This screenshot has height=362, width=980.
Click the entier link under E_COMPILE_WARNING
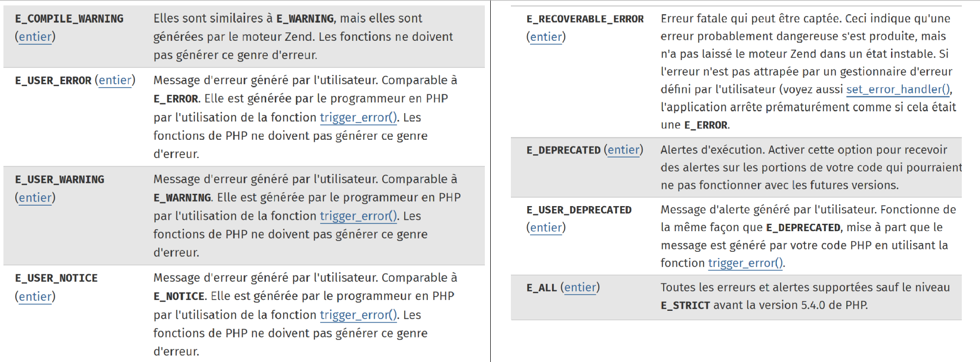click(35, 37)
